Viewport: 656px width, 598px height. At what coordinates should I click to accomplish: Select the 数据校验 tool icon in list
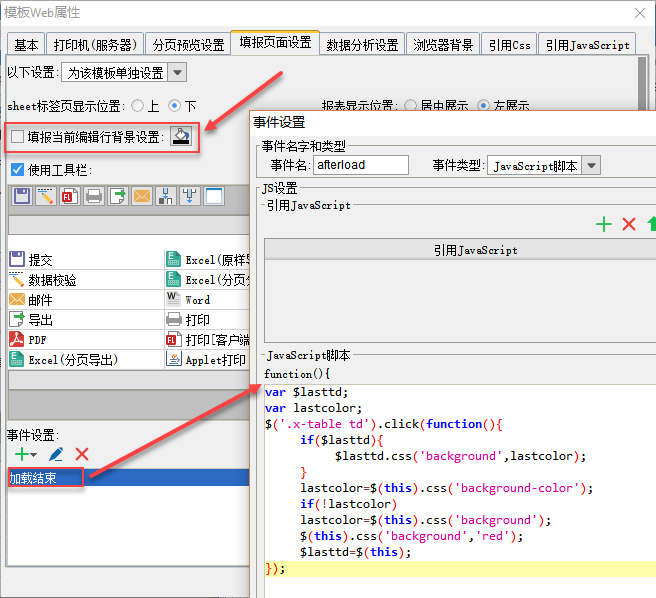(x=17, y=279)
